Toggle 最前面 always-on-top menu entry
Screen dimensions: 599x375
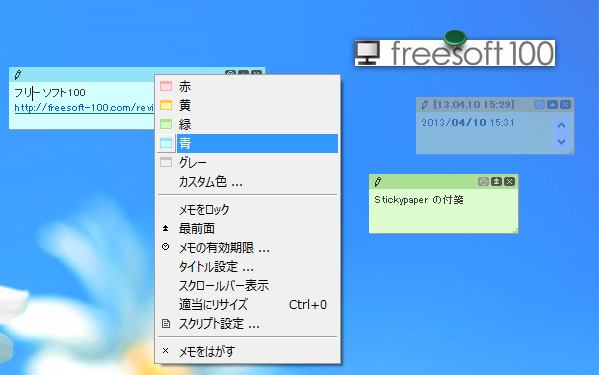click(248, 228)
